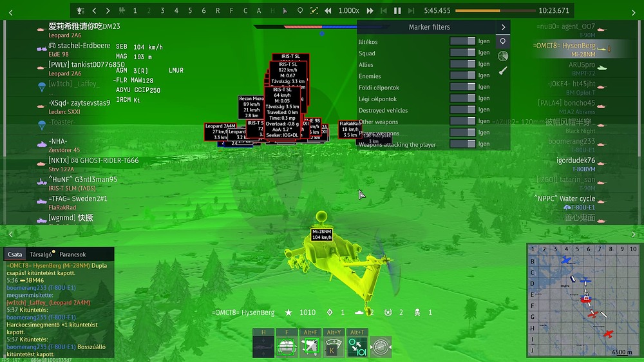This screenshot has height=362, width=644.
Task: Click the F tank targeting action icon
Action: coord(287,347)
